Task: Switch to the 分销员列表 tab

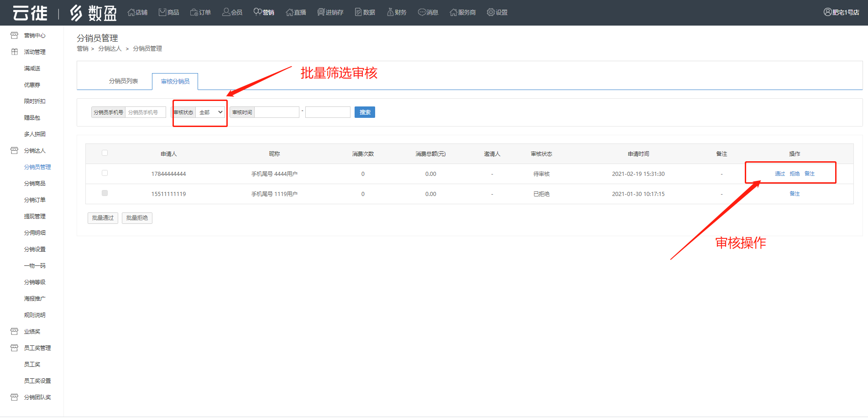Action: click(123, 81)
